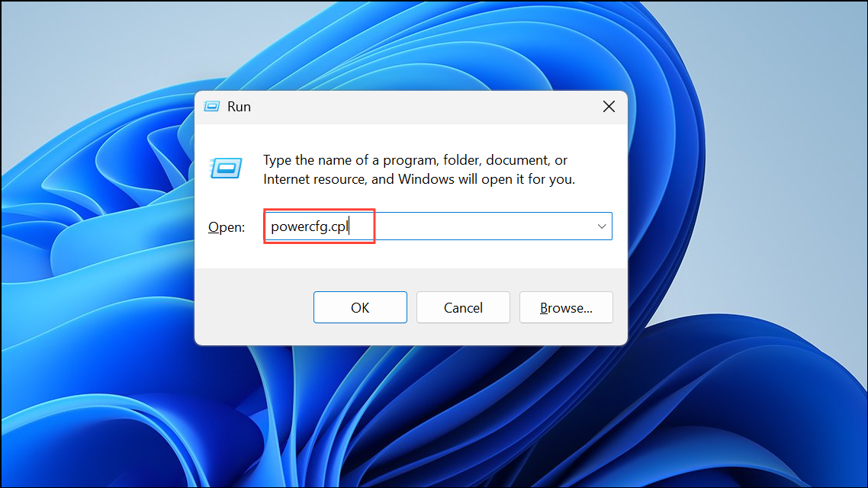
Task: Click the small Run icon in title bar
Action: click(x=212, y=106)
